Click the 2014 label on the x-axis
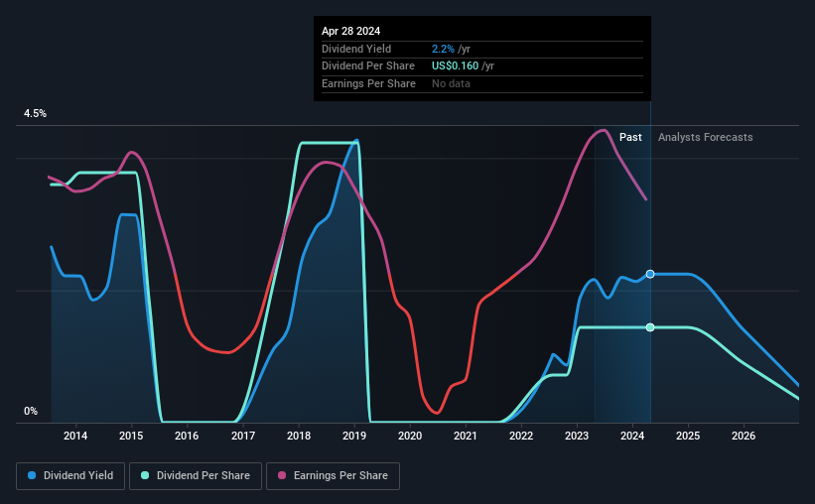The image size is (815, 504). pos(75,436)
